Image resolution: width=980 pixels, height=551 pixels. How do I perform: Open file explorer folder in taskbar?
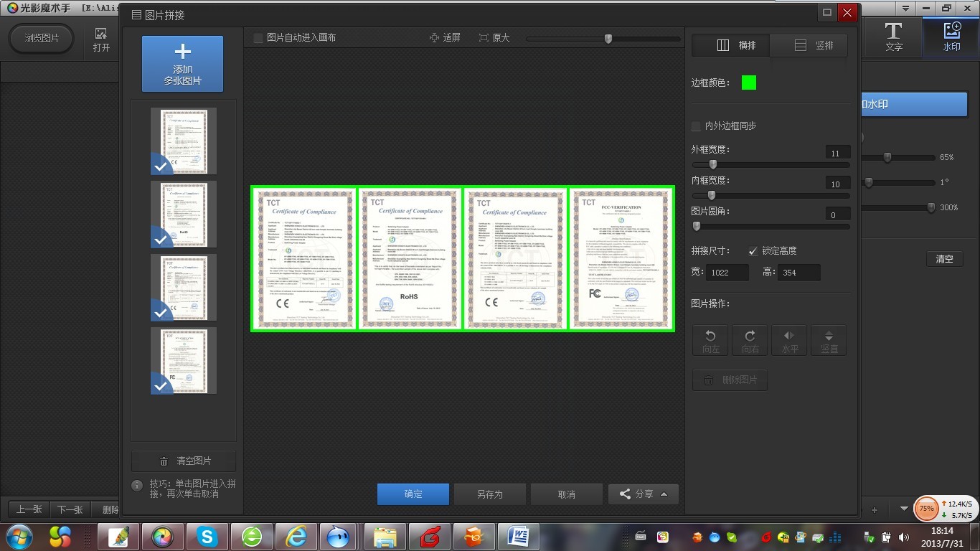click(x=385, y=537)
